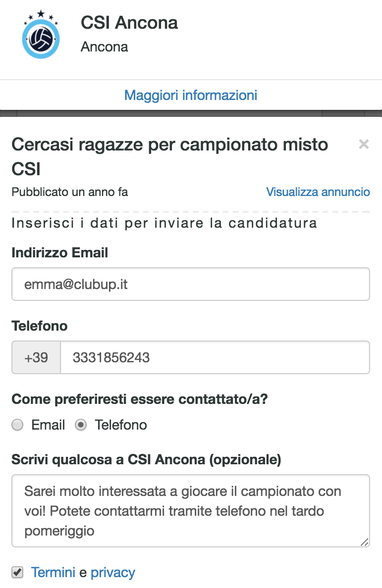382x588 pixels.
Task: Click the CSI Ancona club name heading
Action: coord(129,23)
